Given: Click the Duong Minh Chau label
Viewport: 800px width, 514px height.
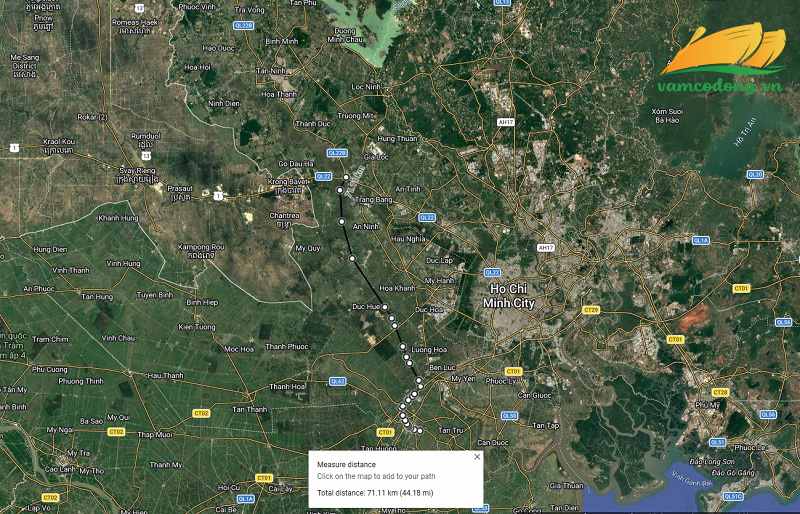Looking at the screenshot, I should 345,35.
